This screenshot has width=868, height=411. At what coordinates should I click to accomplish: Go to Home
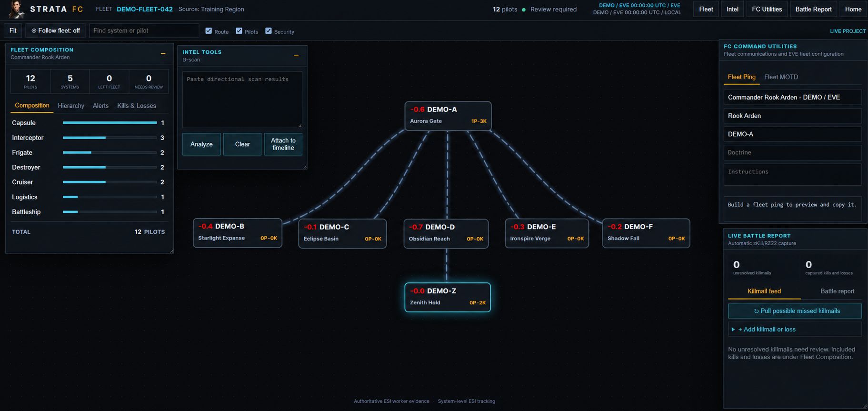click(x=853, y=9)
